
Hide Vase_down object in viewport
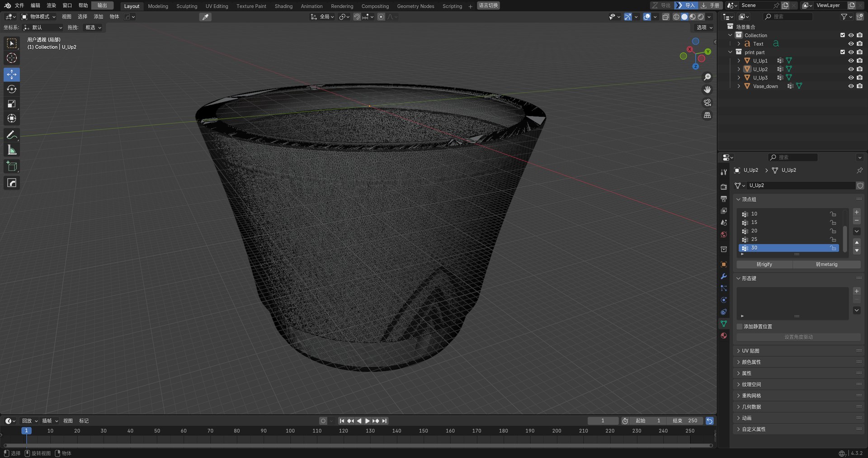click(851, 86)
